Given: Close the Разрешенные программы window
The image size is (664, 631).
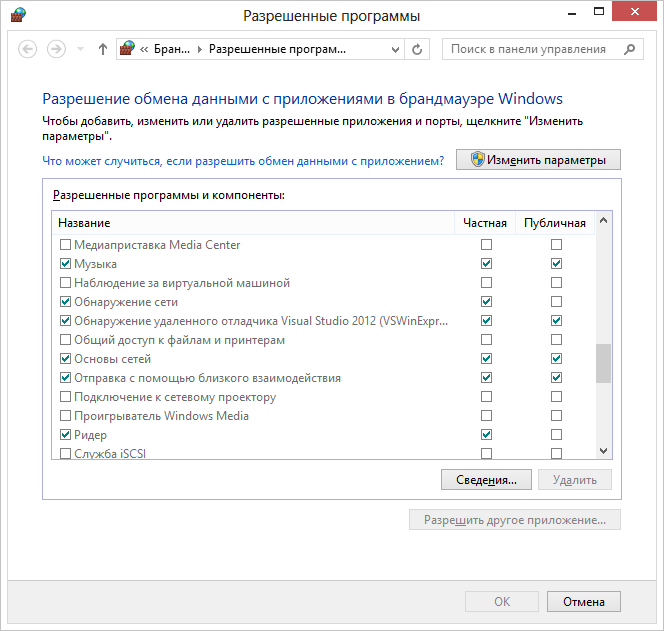Looking at the screenshot, I should pos(634,12).
